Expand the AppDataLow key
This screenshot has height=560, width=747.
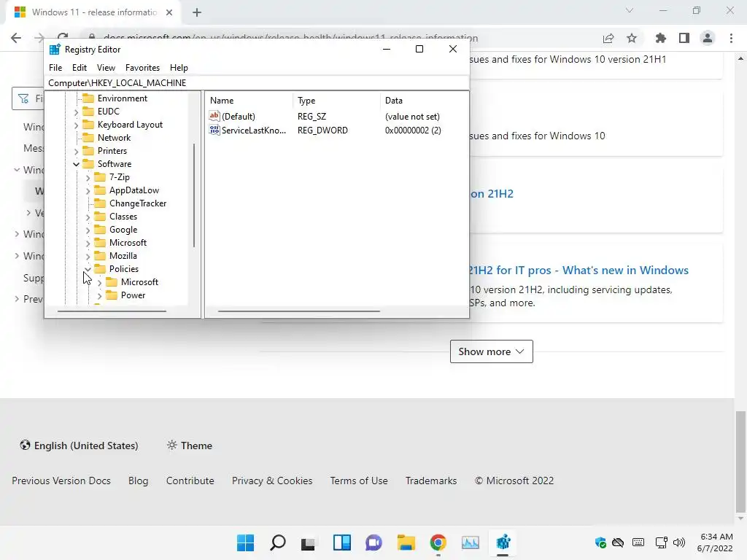click(88, 191)
